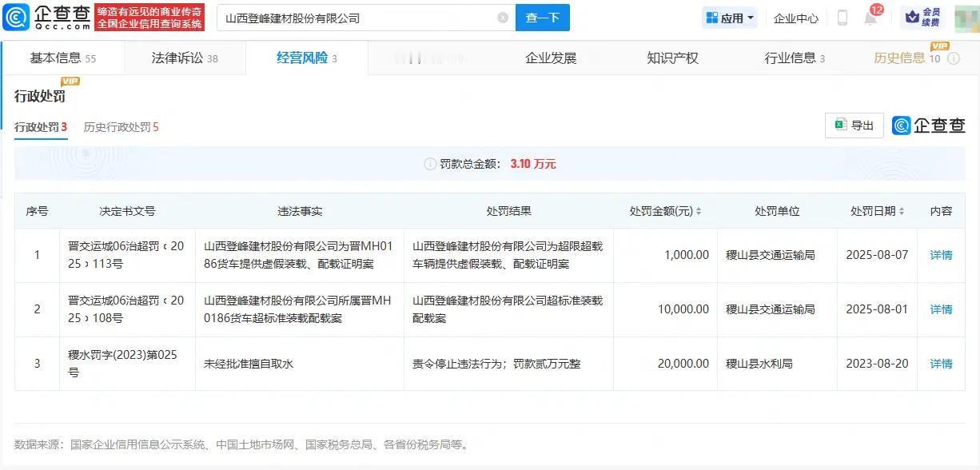Click the 2025-08-07 date cell

(877, 255)
